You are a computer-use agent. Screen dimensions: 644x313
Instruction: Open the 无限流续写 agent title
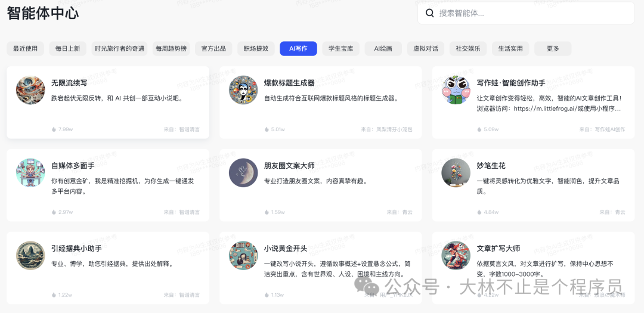click(69, 83)
